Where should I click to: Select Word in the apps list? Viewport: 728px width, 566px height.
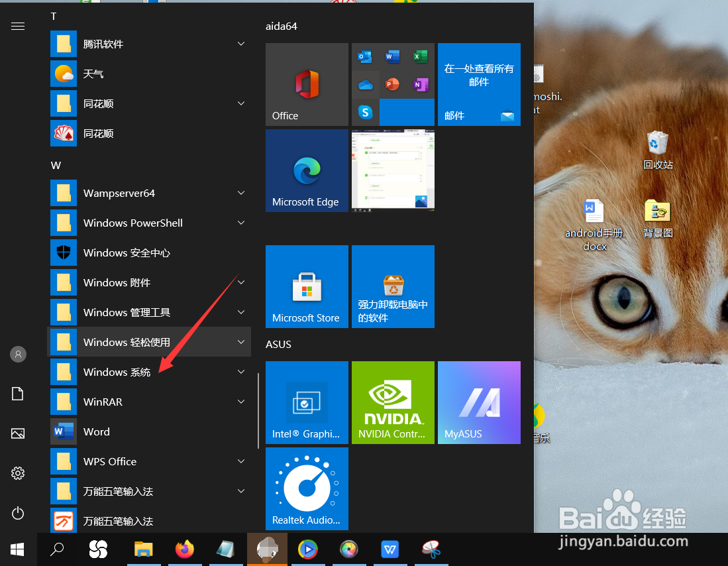click(97, 431)
